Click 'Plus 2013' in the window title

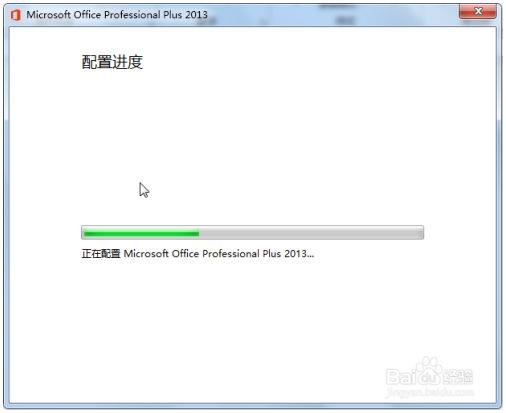[185, 15]
